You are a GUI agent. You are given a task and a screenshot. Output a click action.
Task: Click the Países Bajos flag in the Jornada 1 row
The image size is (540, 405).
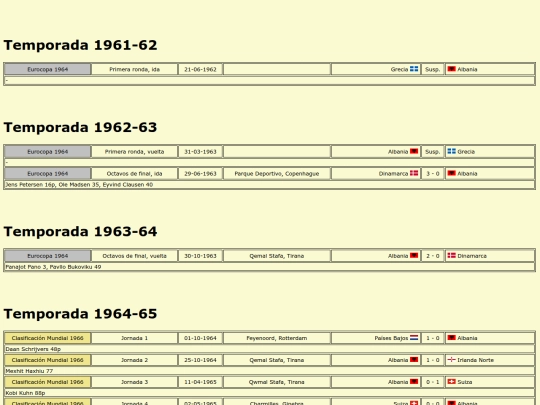click(x=414, y=338)
